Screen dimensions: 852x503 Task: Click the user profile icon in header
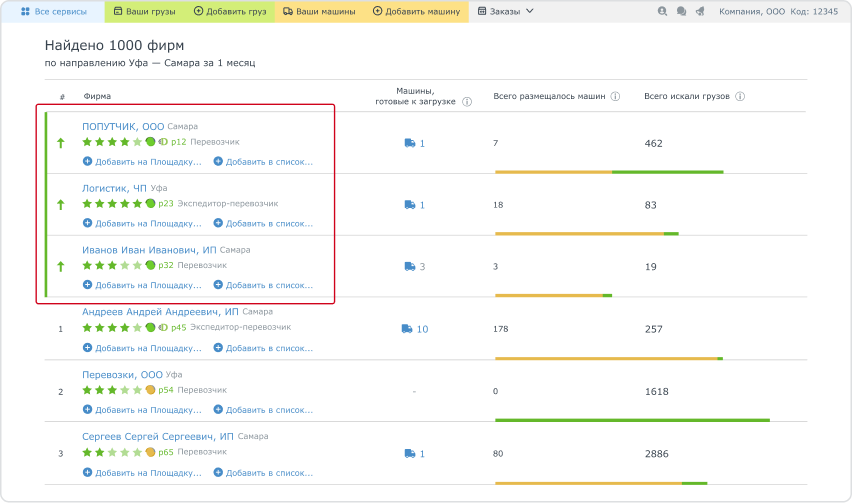[662, 12]
